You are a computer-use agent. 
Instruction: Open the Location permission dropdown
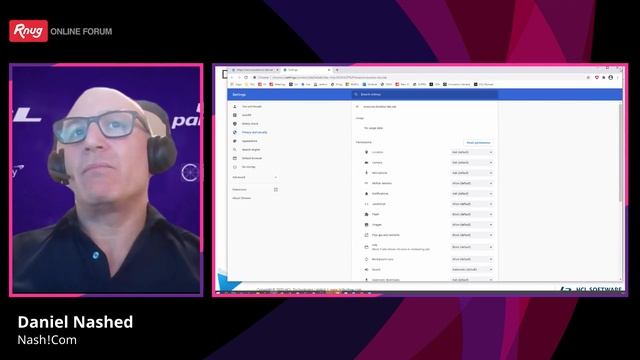coord(472,152)
